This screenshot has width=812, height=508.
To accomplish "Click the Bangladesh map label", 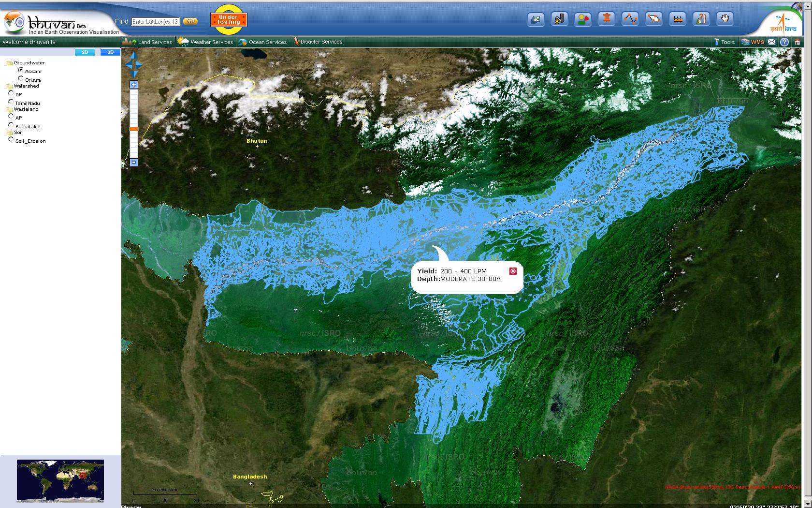I will pos(250,477).
